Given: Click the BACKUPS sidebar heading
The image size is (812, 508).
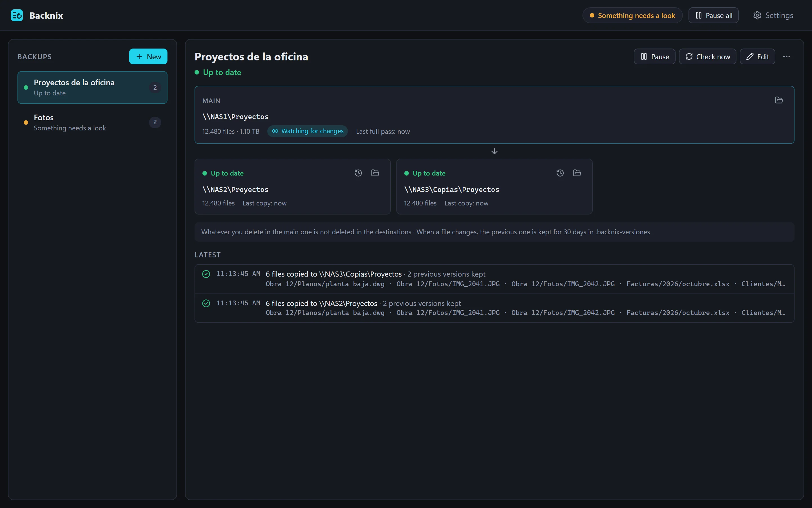Looking at the screenshot, I should [x=35, y=57].
